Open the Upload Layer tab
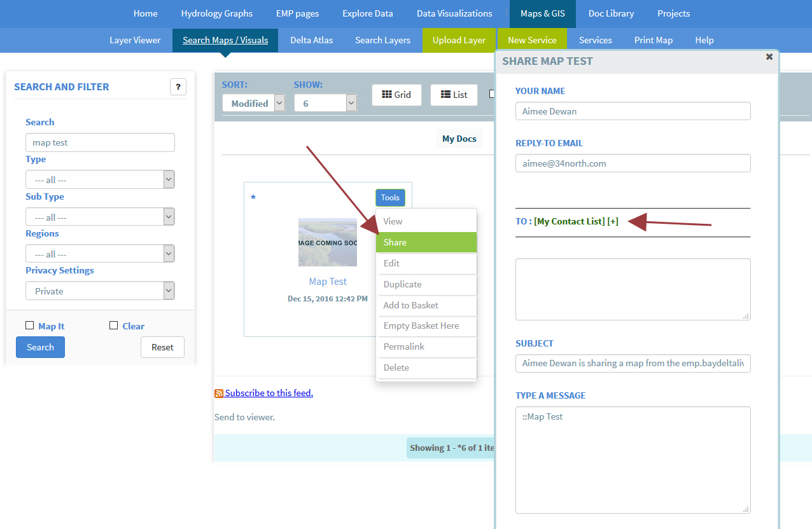Screen dimensions: 812x529 [459, 40]
